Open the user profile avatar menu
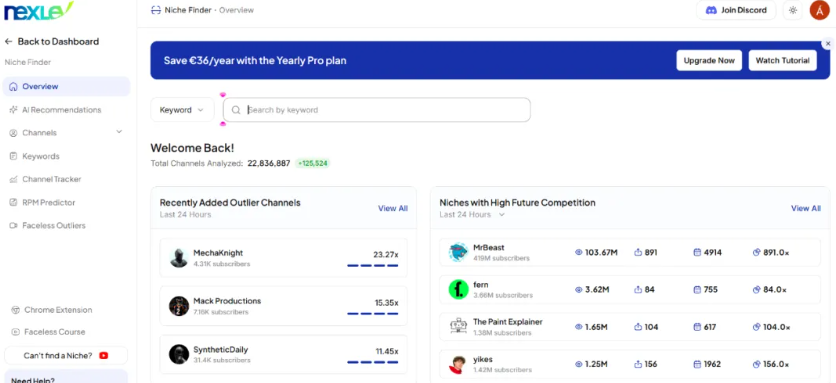This screenshot has width=836, height=383. [819, 10]
